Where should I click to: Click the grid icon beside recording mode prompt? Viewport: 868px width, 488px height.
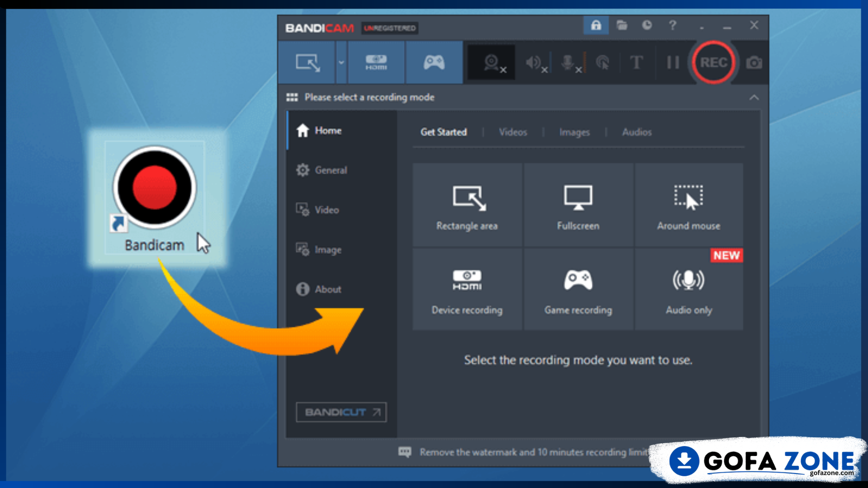tap(292, 98)
